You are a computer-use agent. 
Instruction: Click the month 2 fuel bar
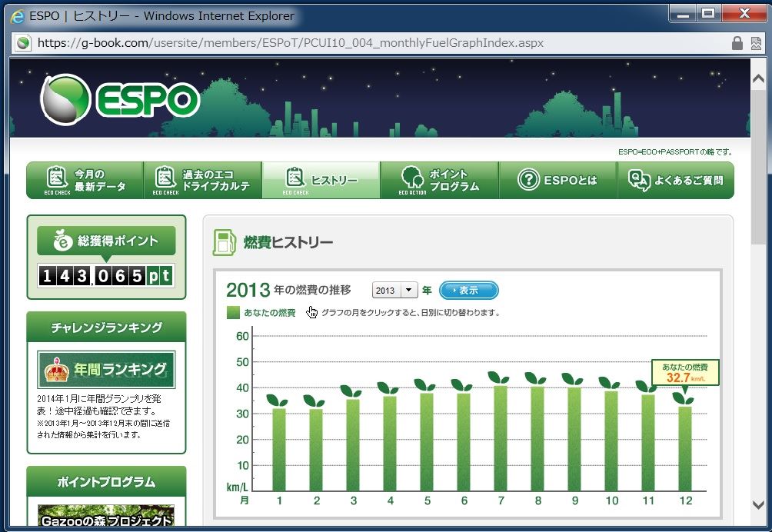pos(316,449)
